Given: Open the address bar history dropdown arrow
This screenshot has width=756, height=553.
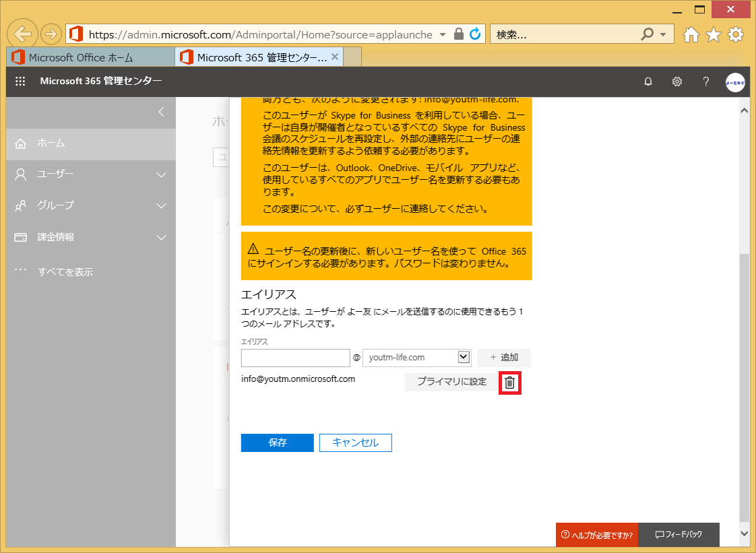Looking at the screenshot, I should click(443, 34).
